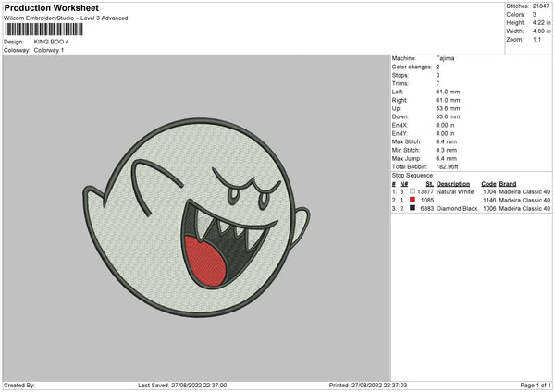Select the Natural White stop sequence row
The width and height of the screenshot is (555, 392).
click(472, 191)
